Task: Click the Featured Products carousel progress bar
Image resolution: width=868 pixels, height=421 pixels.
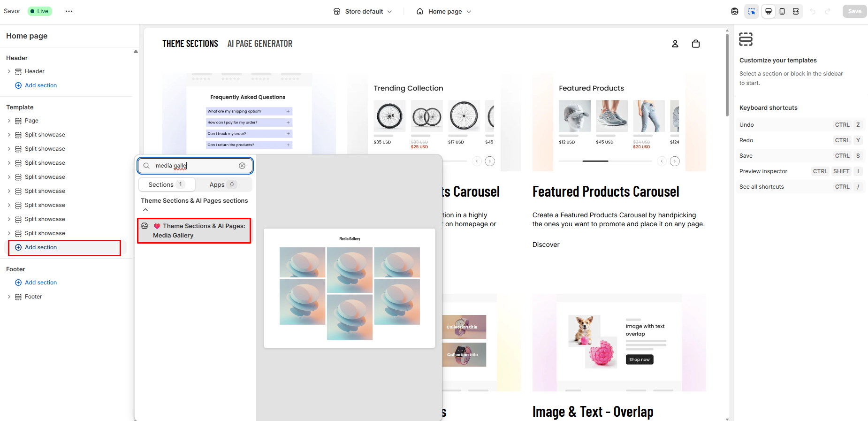Action: tap(606, 161)
